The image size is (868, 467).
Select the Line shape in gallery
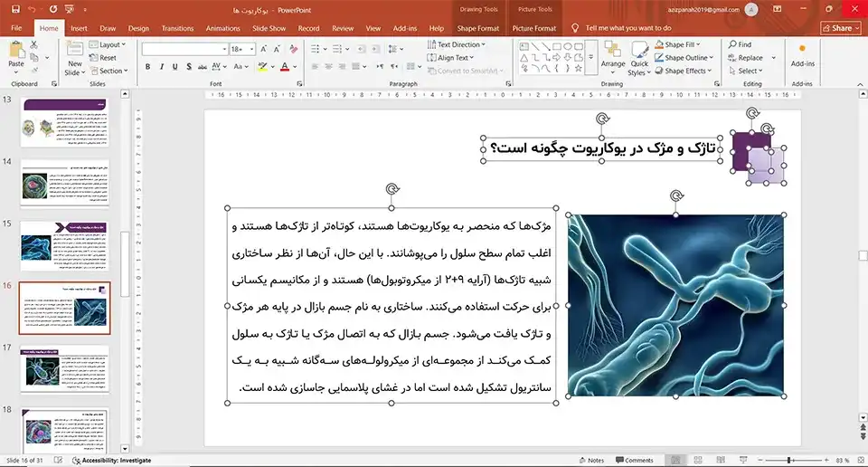(534, 47)
